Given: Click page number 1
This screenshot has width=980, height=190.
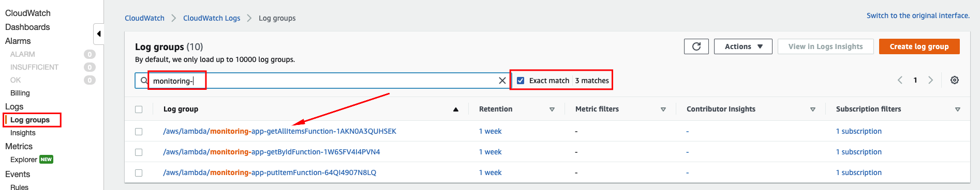Looking at the screenshot, I should 915,80.
